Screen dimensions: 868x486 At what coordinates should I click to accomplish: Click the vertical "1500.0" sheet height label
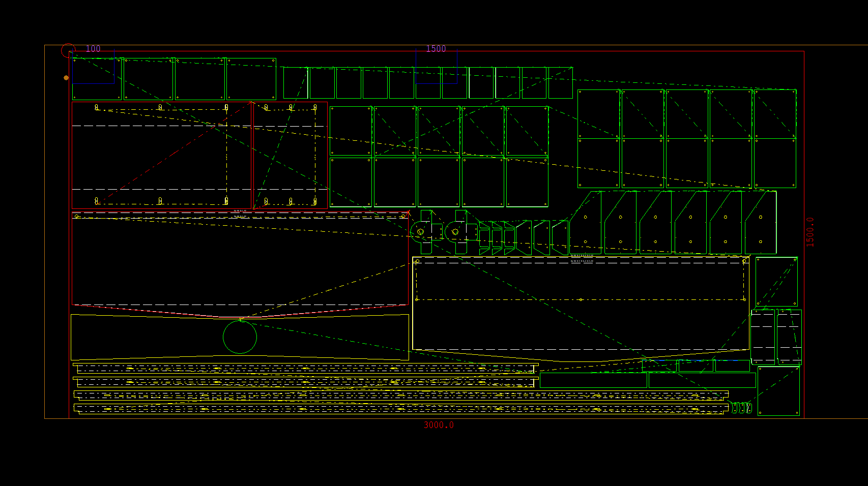(x=810, y=232)
